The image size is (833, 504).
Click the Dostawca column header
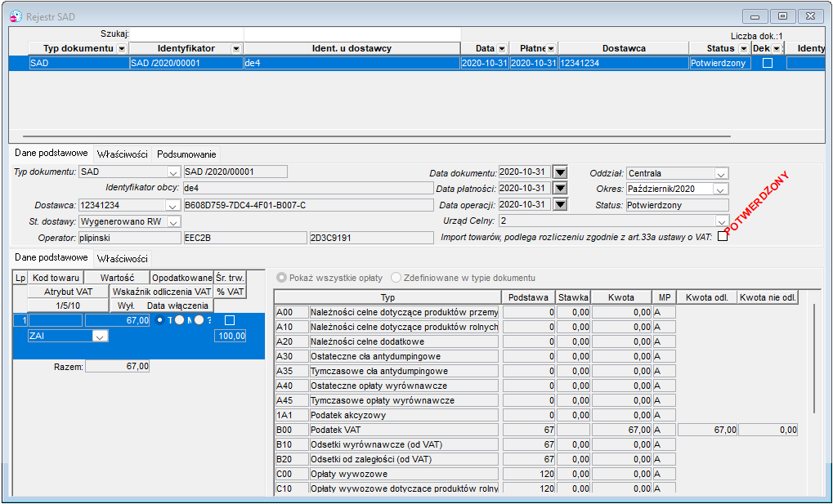[625, 48]
